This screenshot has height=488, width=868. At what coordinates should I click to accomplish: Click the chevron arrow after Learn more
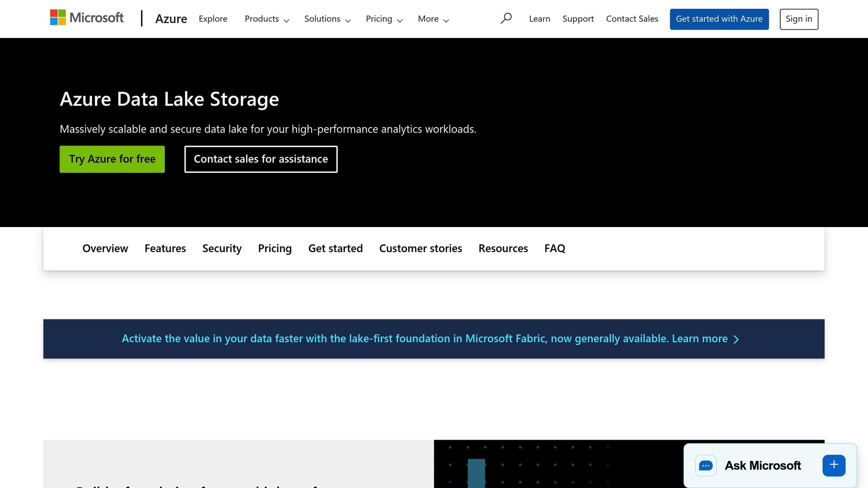[x=736, y=339]
